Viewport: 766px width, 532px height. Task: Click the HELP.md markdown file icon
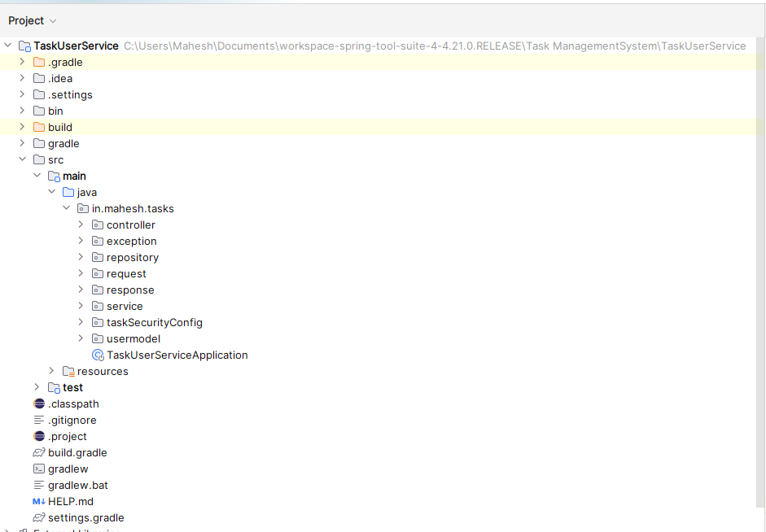39,502
